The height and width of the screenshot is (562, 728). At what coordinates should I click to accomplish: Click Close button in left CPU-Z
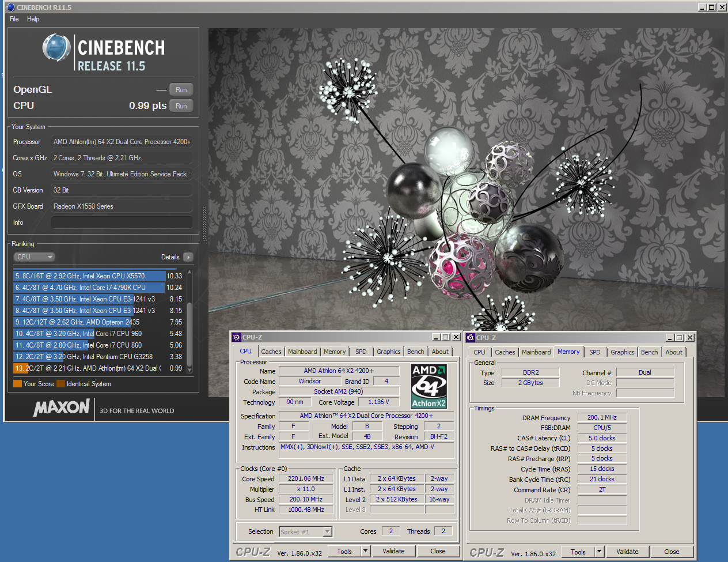(438, 552)
